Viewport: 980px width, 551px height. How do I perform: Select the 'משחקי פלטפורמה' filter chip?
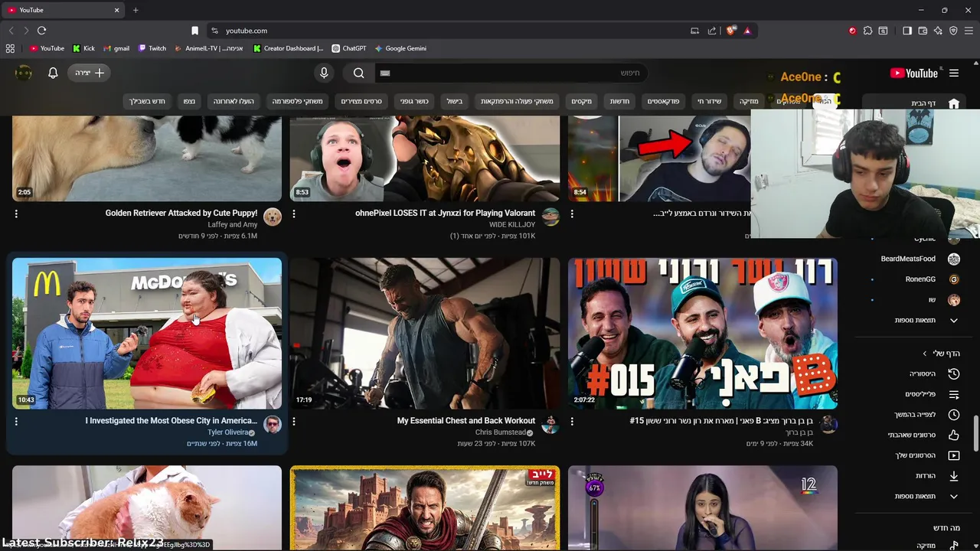pos(298,101)
